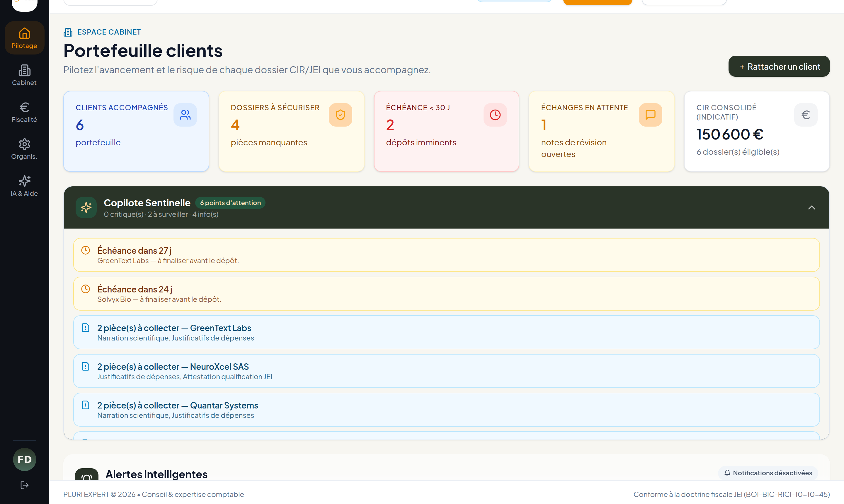The image size is (844, 504).
Task: Click the ESPACE CABINET breadcrumb label
Action: coord(109,32)
